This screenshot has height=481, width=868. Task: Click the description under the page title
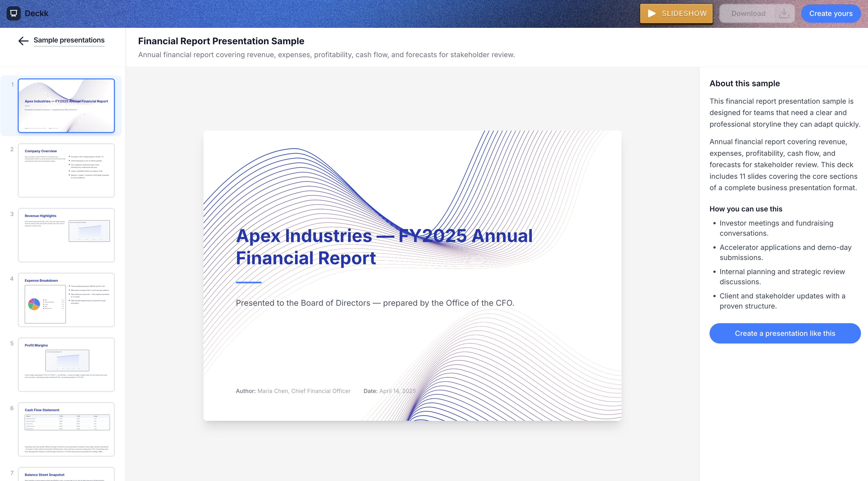(326, 55)
